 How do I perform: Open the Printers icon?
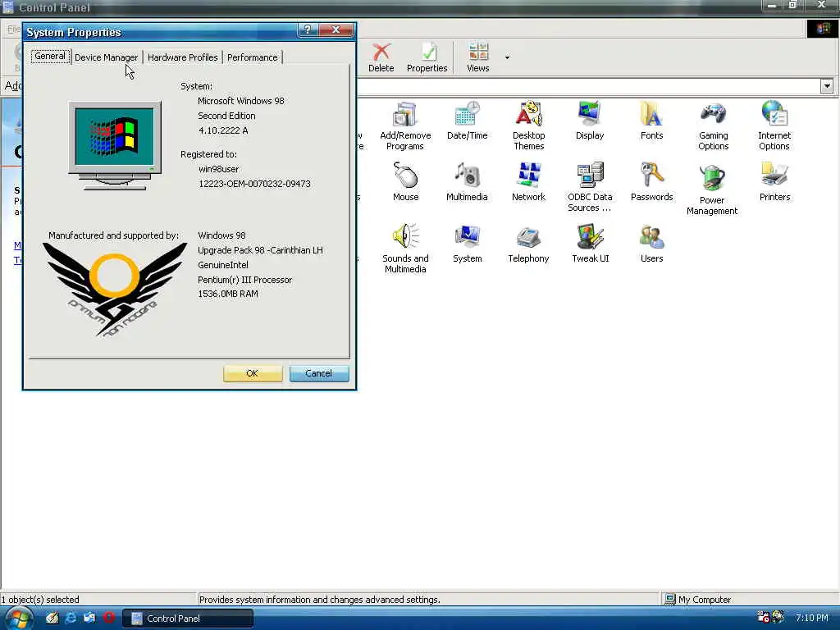pyautogui.click(x=774, y=181)
